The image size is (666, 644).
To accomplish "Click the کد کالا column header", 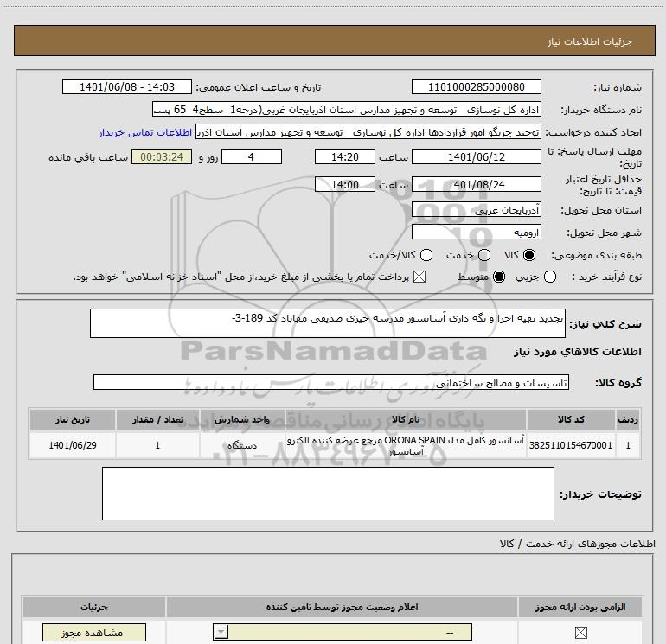I will pos(571,419).
